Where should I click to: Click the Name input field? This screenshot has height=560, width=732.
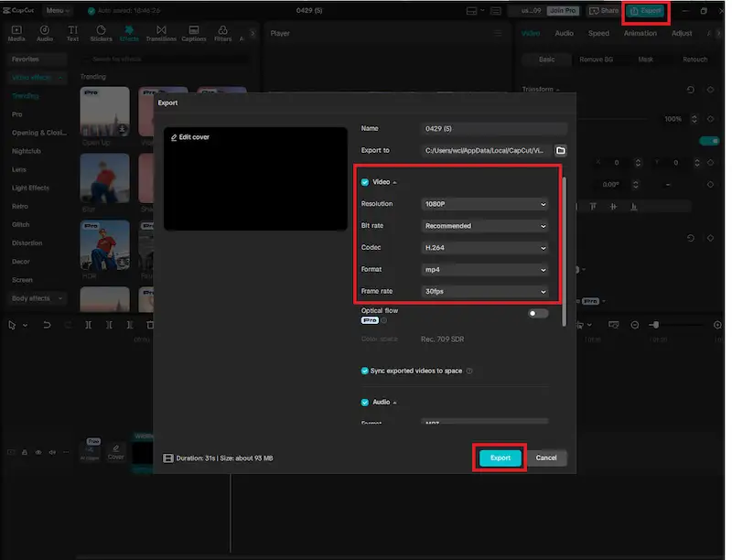coord(494,129)
